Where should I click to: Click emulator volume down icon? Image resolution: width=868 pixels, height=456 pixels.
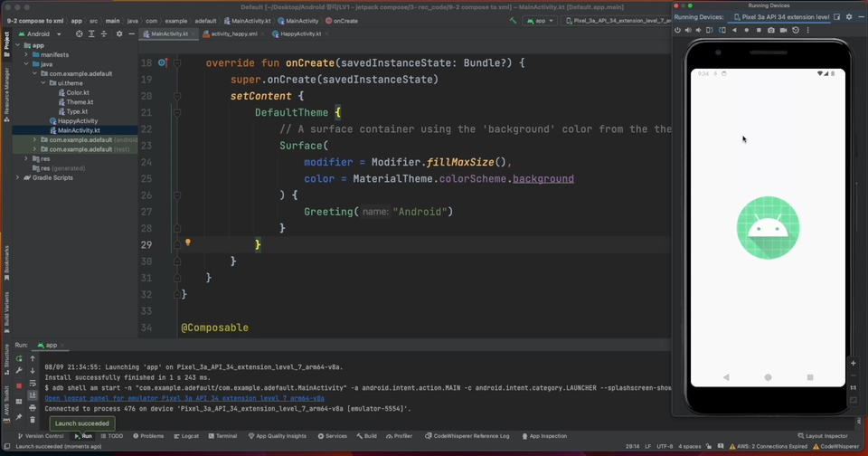click(x=699, y=31)
